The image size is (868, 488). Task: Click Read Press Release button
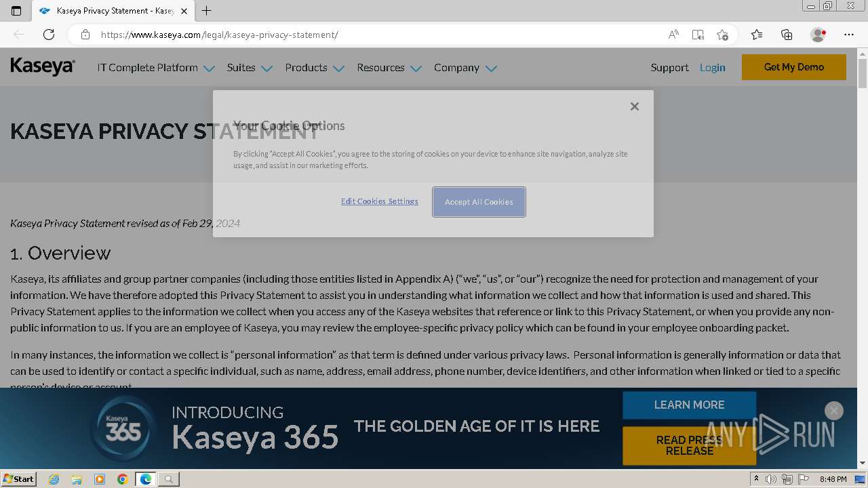[x=689, y=445]
